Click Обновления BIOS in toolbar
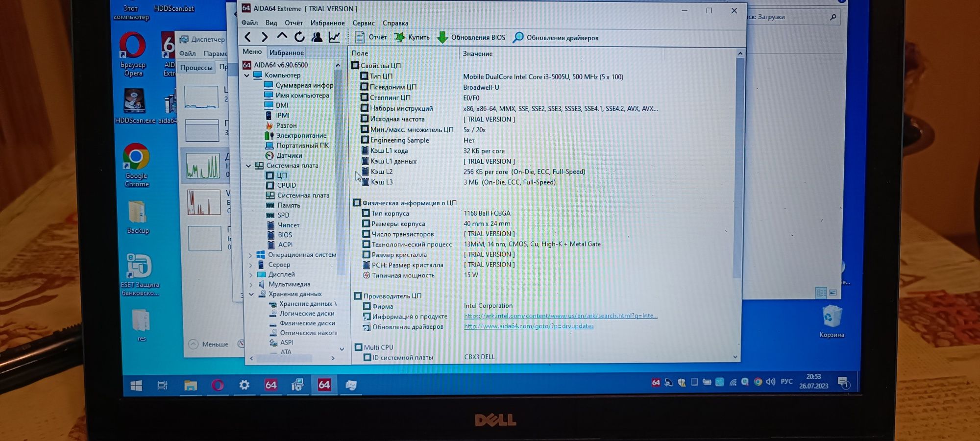 point(471,37)
